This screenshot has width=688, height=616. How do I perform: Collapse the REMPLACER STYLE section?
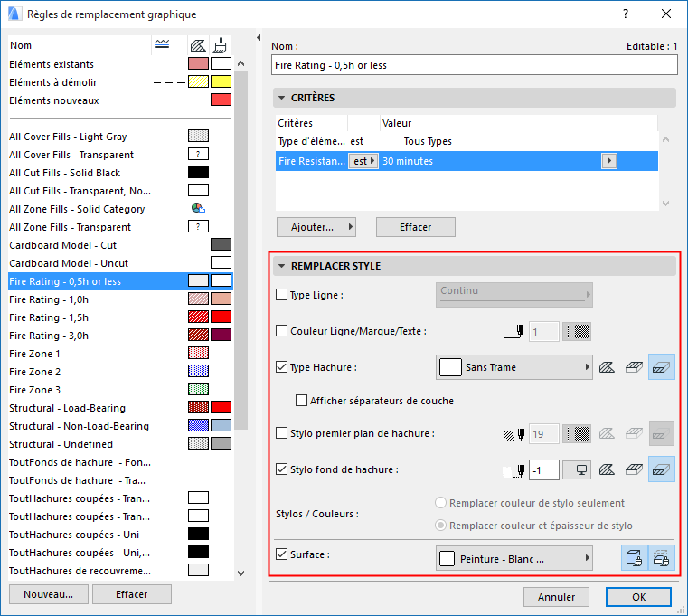(282, 266)
